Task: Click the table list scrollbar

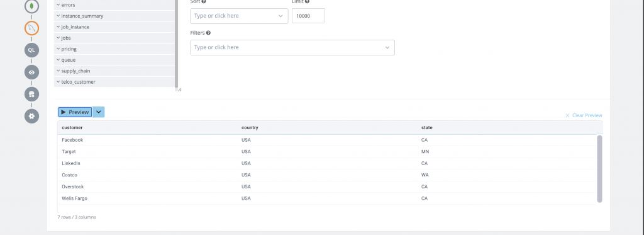Action: 177,43
